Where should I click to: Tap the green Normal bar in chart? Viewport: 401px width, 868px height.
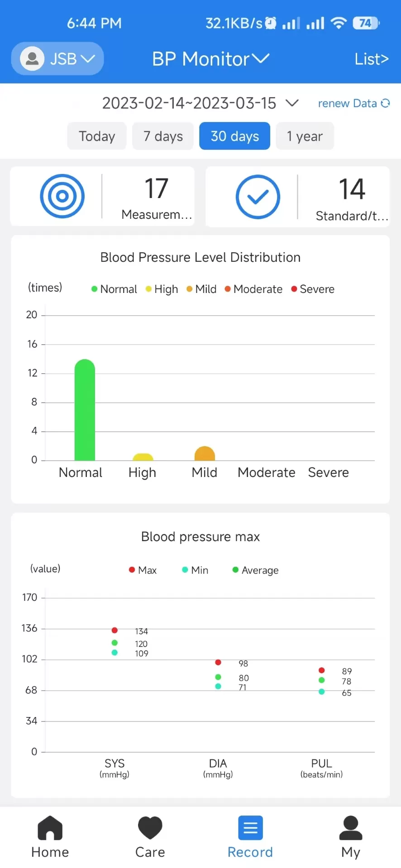pyautogui.click(x=85, y=410)
